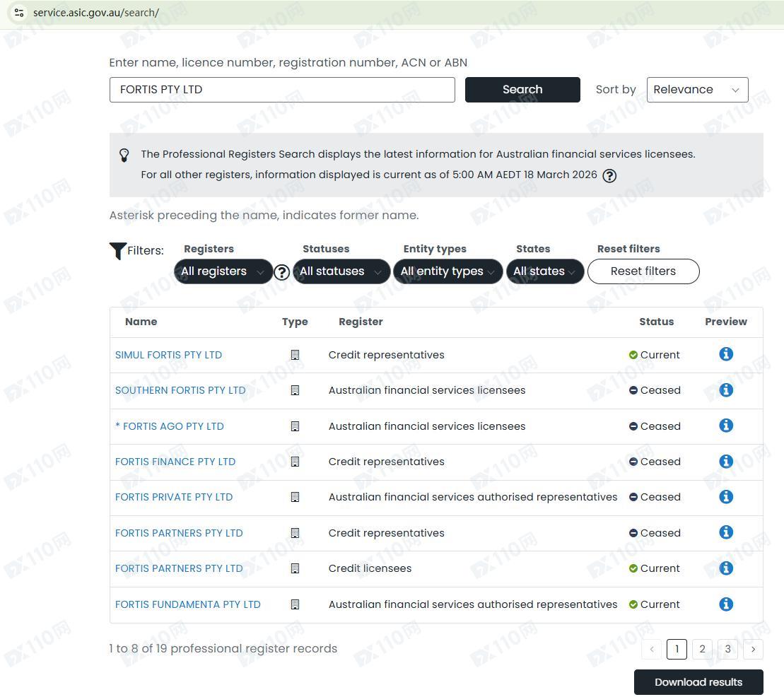Open preview for FORTIS FUNDAMENTA PTY LTD
The image size is (784, 697).
coord(725,604)
